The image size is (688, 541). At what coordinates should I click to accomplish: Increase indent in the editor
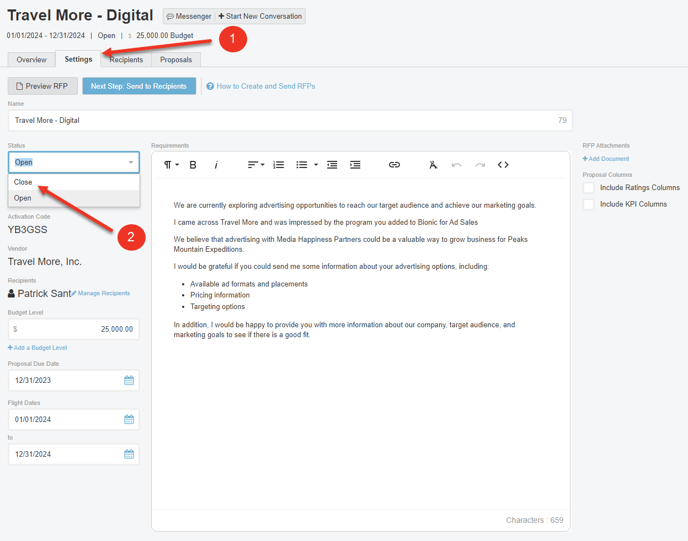point(355,165)
